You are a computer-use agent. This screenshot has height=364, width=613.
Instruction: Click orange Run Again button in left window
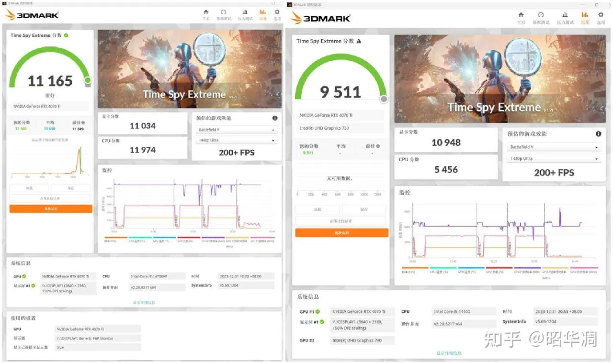point(51,209)
